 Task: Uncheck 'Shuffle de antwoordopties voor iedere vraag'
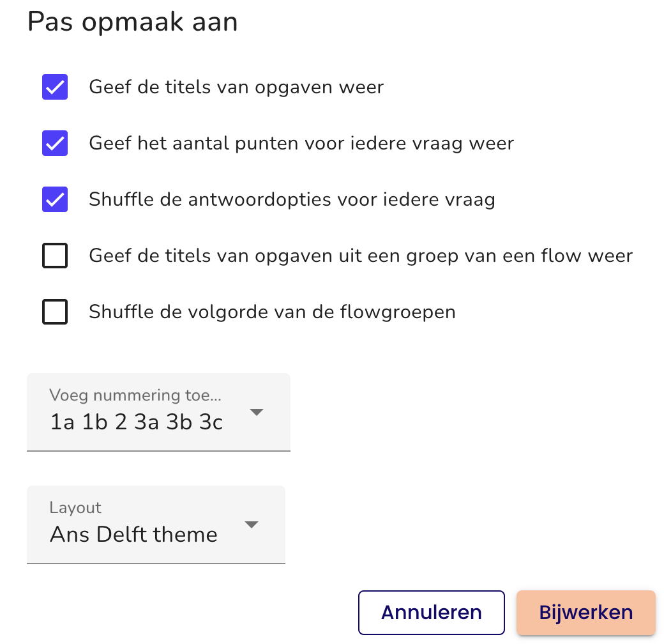click(55, 199)
